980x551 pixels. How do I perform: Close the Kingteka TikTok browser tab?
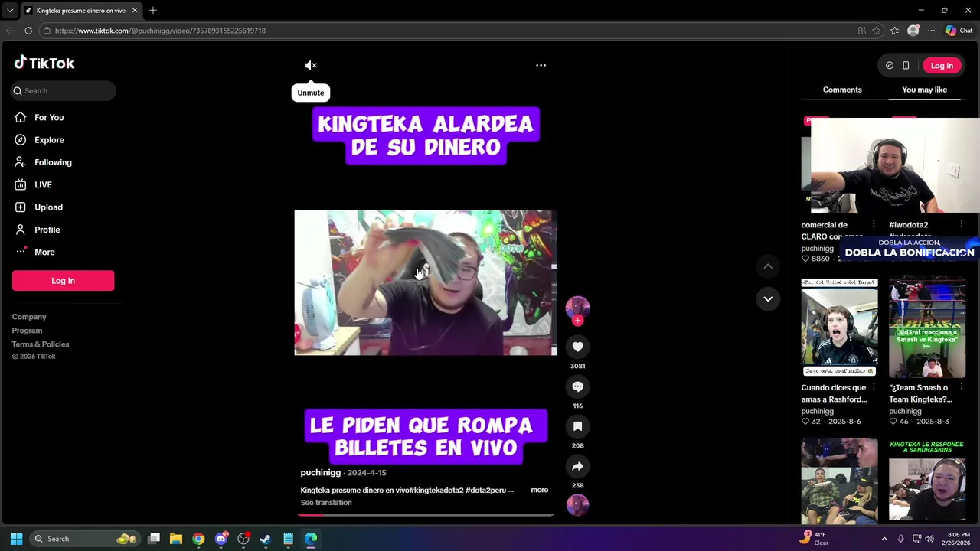pyautogui.click(x=135, y=11)
